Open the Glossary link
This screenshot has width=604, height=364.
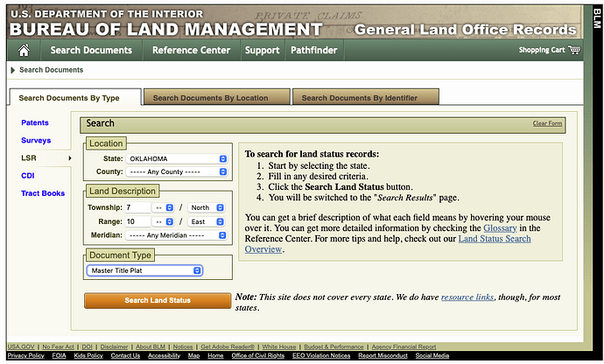tap(500, 228)
